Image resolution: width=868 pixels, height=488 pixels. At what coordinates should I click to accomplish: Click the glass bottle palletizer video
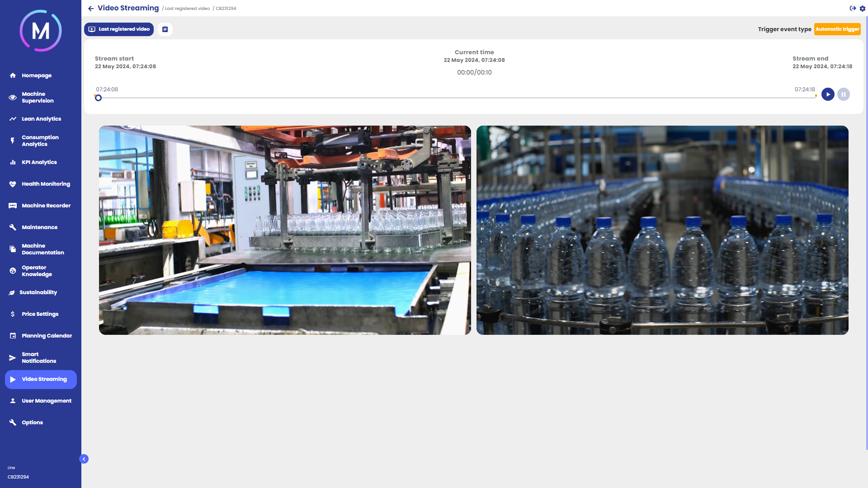pyautogui.click(x=285, y=230)
